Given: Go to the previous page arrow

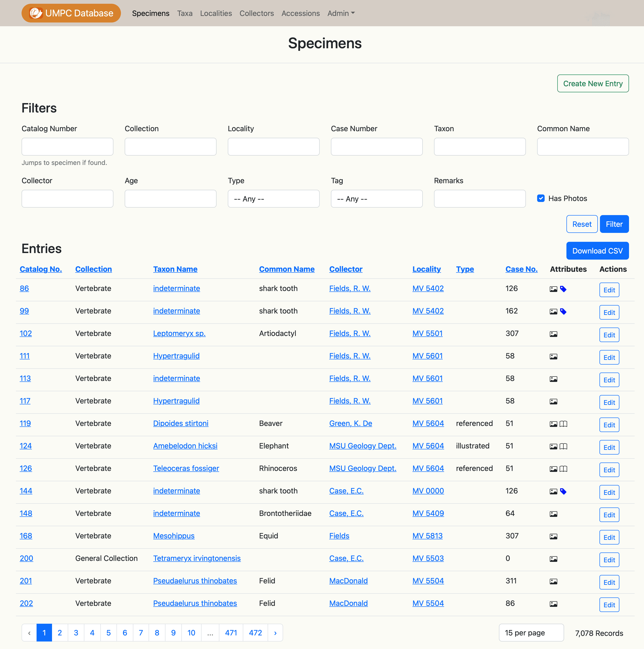Looking at the screenshot, I should tap(29, 633).
